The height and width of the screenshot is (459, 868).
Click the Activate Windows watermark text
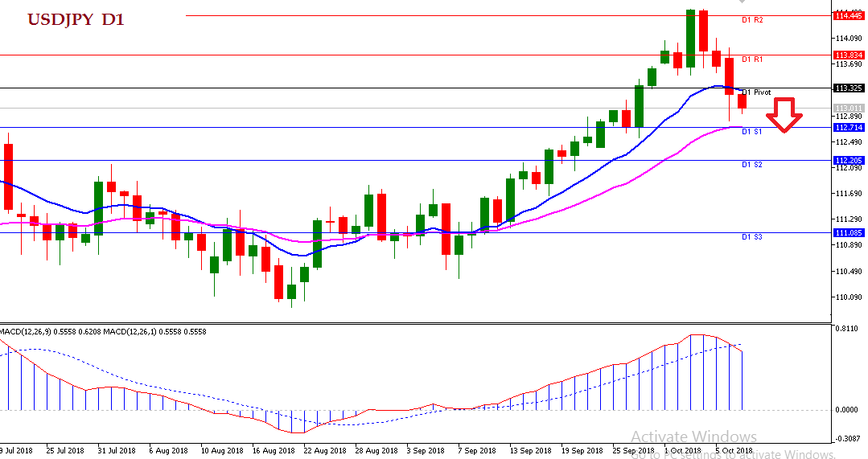click(693, 437)
